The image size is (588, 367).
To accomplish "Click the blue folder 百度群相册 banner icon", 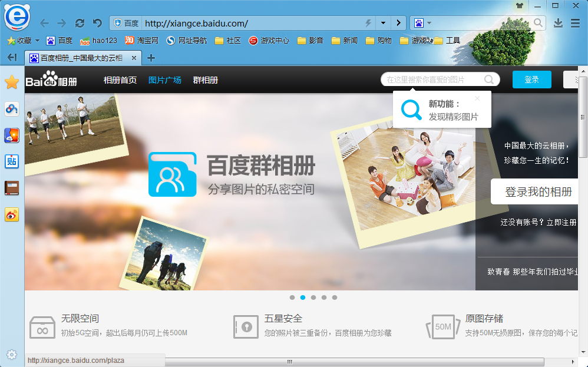I will click(173, 174).
